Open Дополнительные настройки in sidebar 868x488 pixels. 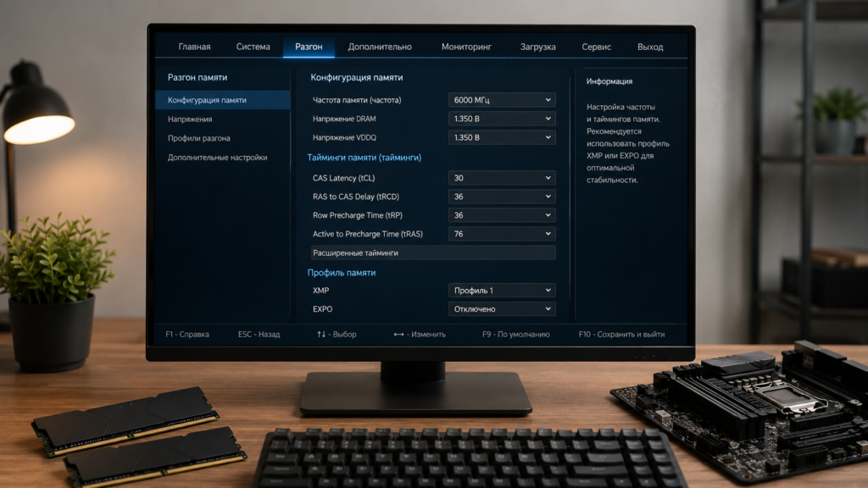(x=218, y=158)
